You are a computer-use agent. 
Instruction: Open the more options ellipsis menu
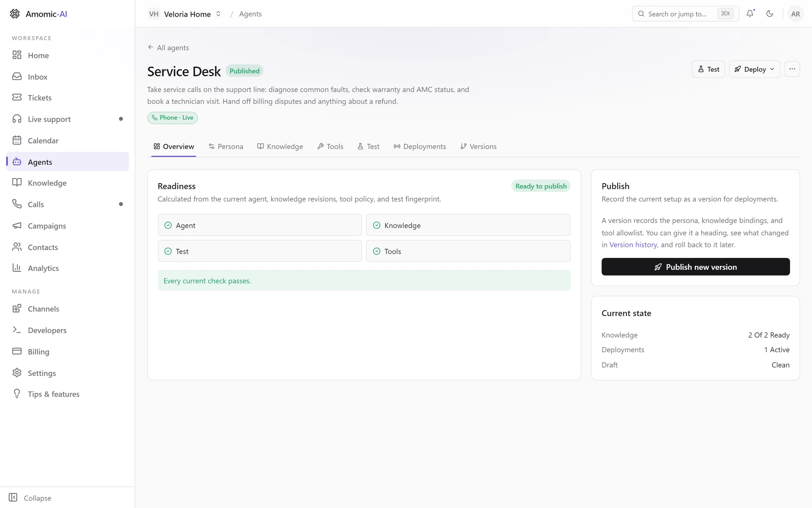[x=792, y=69]
